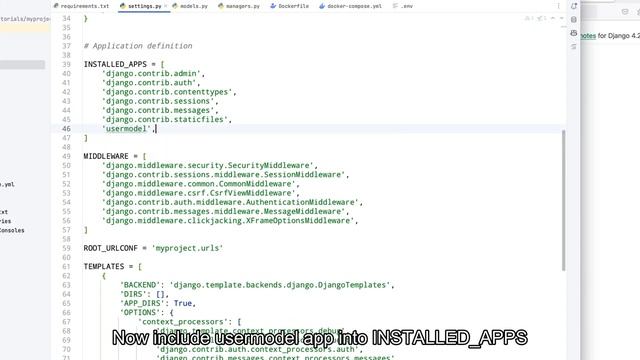The width and height of the screenshot is (640, 360).
Task: Click 'django.contrib.sessions' on line 43
Action: [x=158, y=101]
